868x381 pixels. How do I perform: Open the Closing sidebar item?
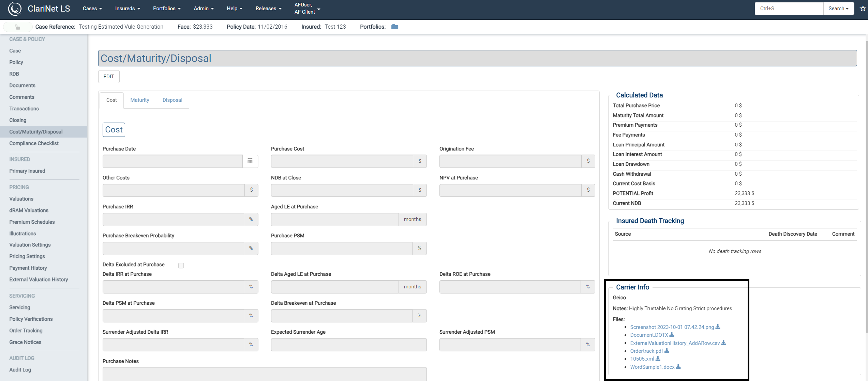18,120
